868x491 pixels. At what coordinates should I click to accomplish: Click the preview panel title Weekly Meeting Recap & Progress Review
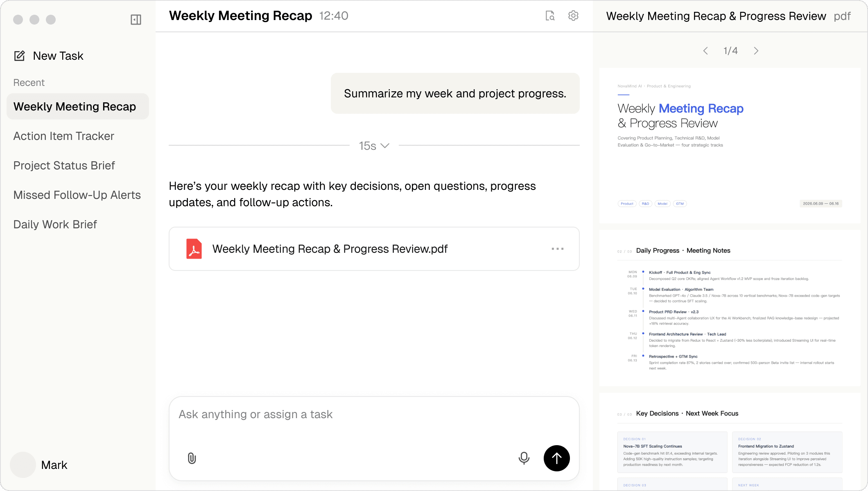716,16
